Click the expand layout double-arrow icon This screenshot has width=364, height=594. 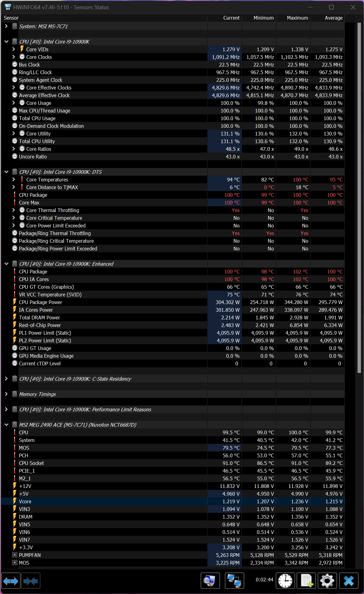(x=11, y=581)
